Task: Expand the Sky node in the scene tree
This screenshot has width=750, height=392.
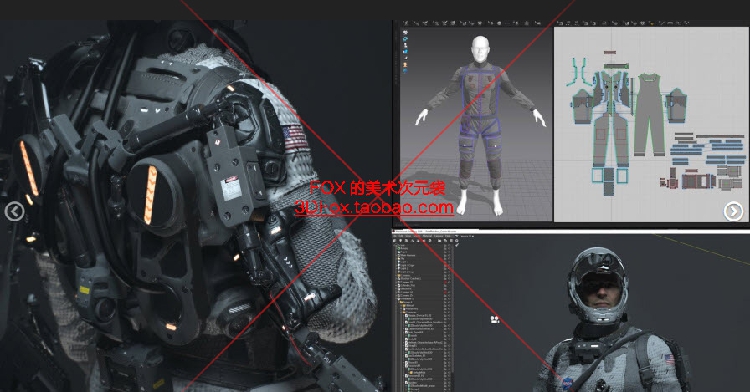Action: (x=396, y=259)
